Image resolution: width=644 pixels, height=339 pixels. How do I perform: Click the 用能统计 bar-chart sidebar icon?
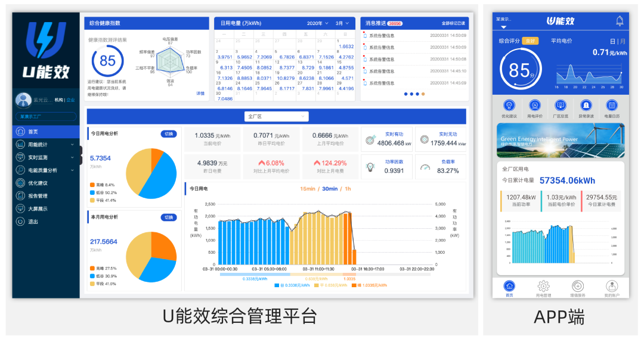(20, 144)
